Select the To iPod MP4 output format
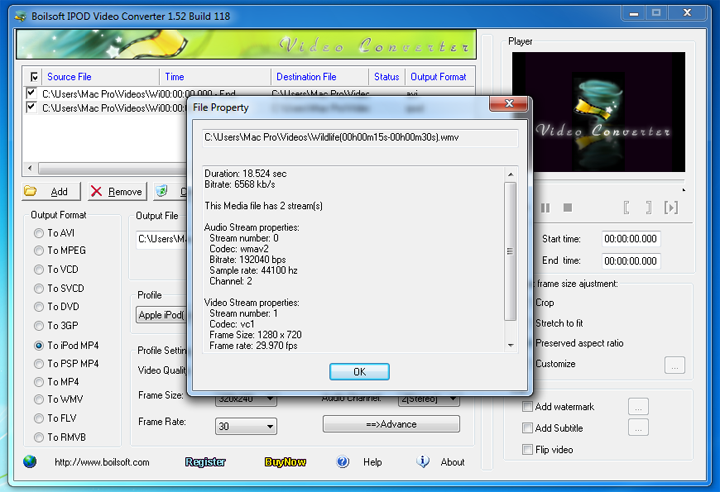The height and width of the screenshot is (492, 720). coord(39,345)
